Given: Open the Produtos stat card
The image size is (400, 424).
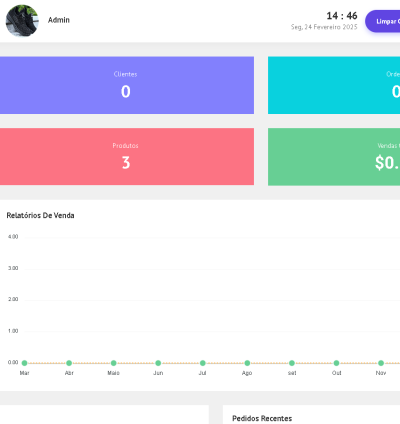Looking at the screenshot, I should [127, 157].
